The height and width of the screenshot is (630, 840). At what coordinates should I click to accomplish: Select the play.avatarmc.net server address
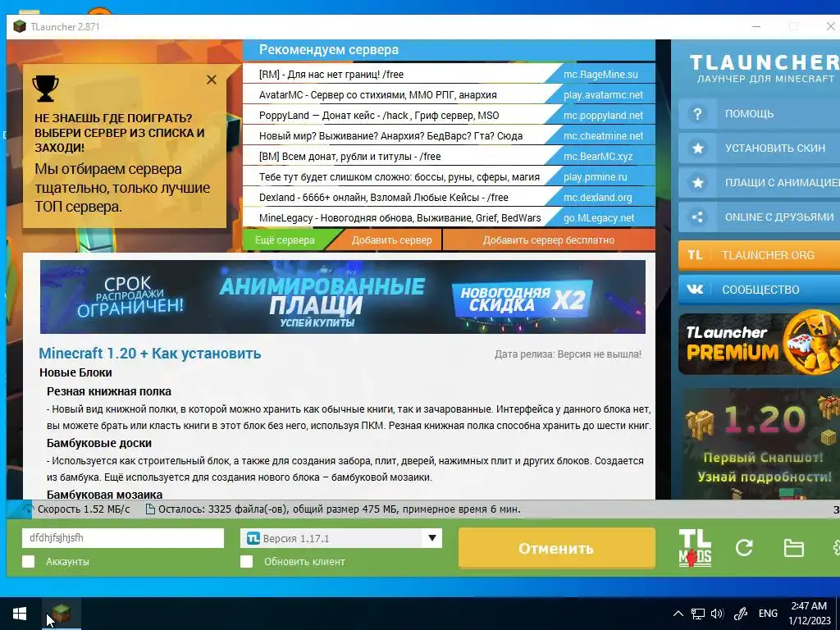tap(603, 95)
